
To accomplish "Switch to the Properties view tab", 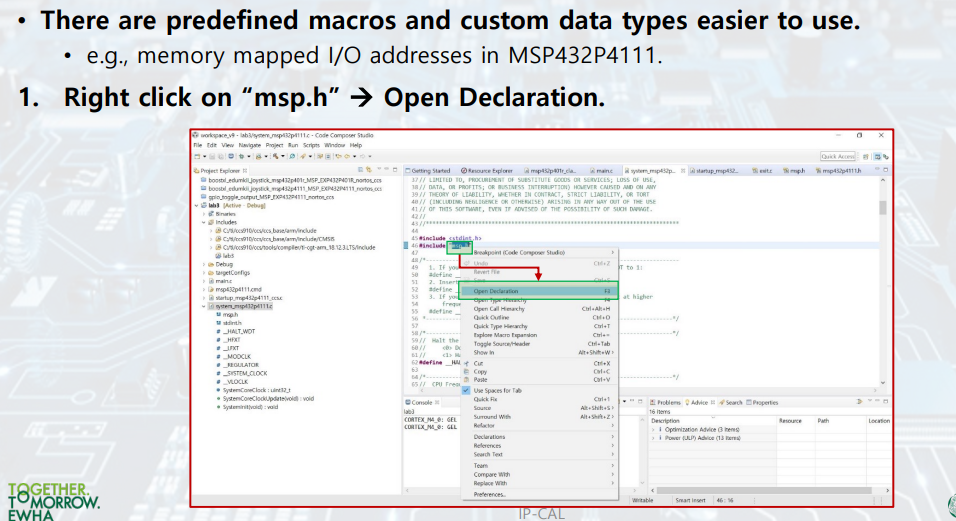I will [x=762, y=402].
